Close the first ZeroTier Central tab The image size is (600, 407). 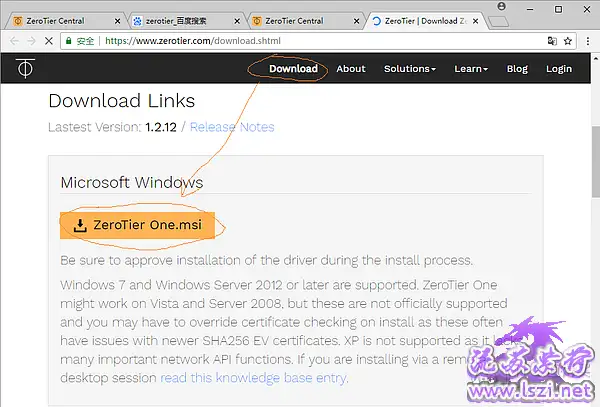tap(117, 21)
